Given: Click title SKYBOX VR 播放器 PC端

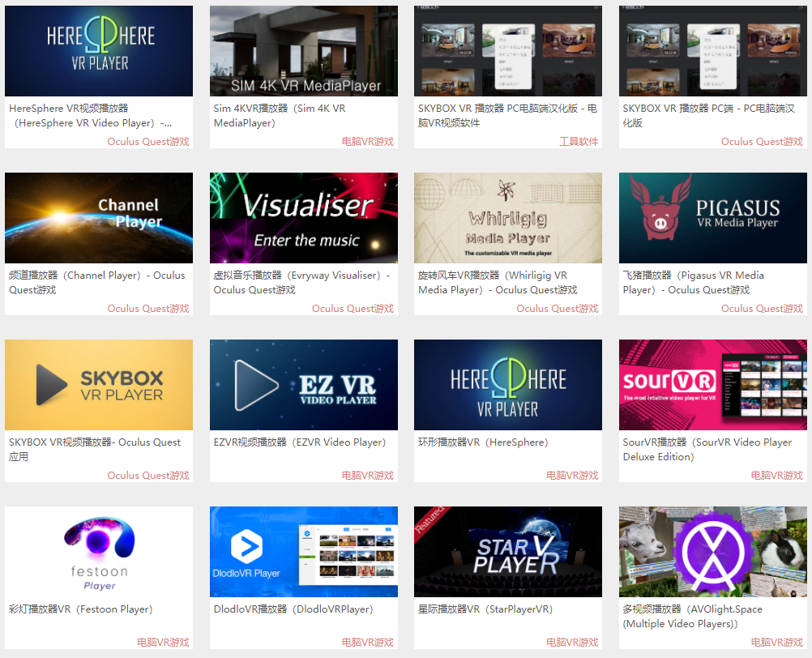Looking at the screenshot, I should coord(708,115).
